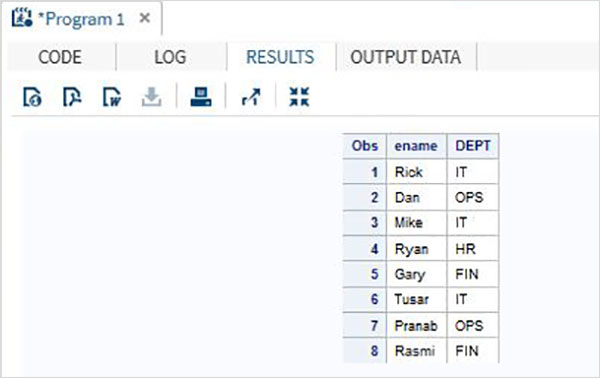Click the HR cell in Ryan's row

click(473, 249)
